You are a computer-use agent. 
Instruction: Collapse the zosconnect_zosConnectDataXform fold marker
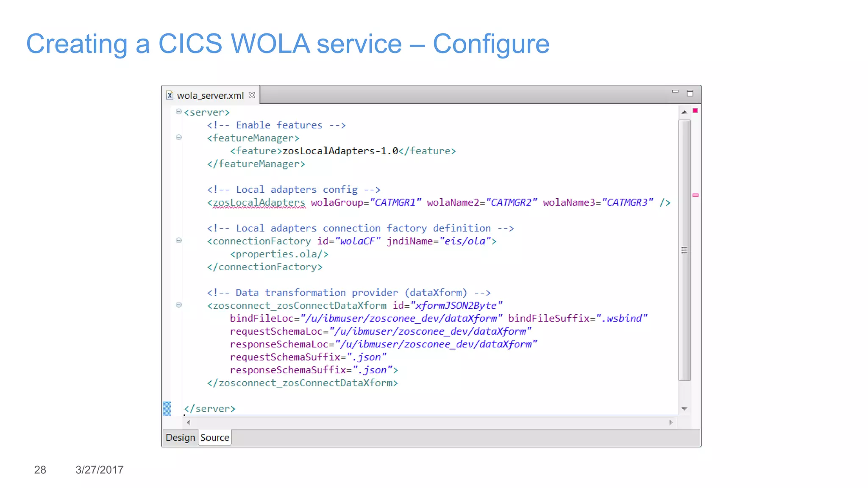tap(179, 305)
